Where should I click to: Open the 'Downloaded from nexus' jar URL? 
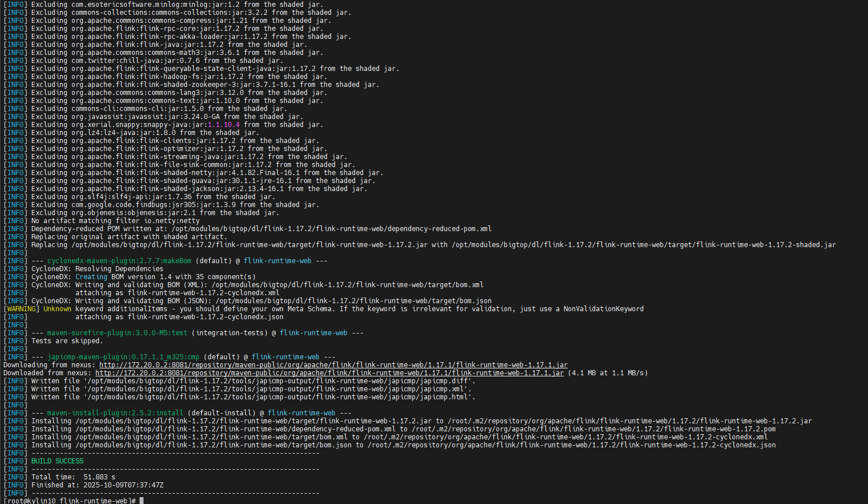pos(329,373)
